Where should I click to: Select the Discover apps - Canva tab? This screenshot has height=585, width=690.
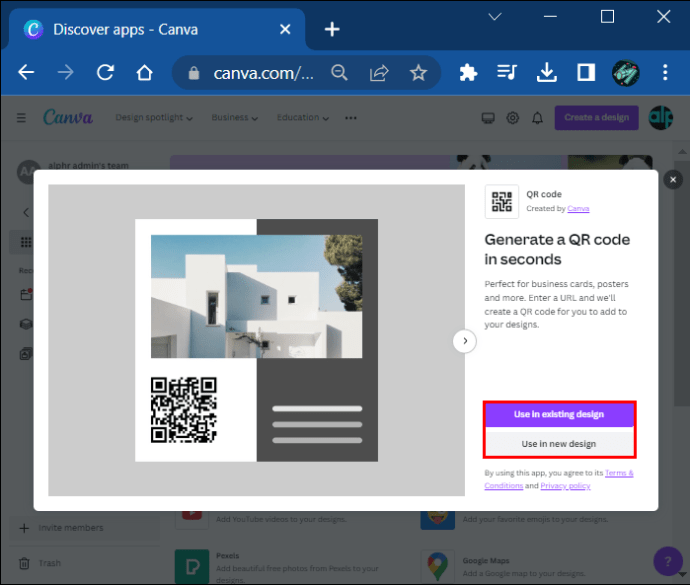point(157,29)
